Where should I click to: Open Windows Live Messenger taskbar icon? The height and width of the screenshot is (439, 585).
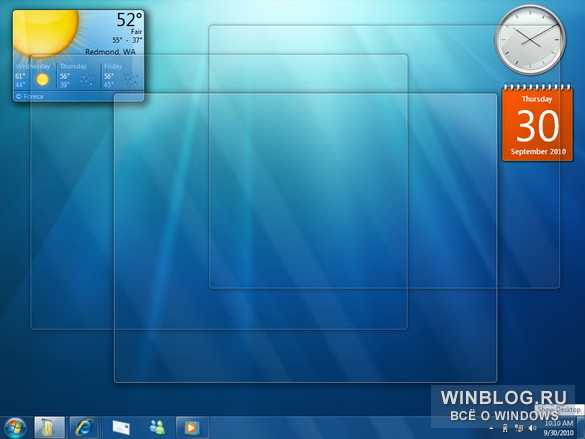[157, 427]
